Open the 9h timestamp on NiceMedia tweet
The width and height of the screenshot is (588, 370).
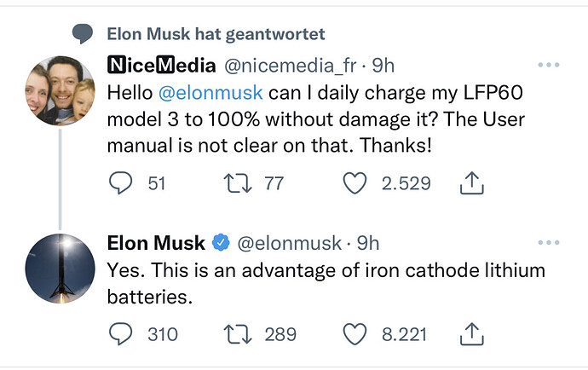point(383,66)
